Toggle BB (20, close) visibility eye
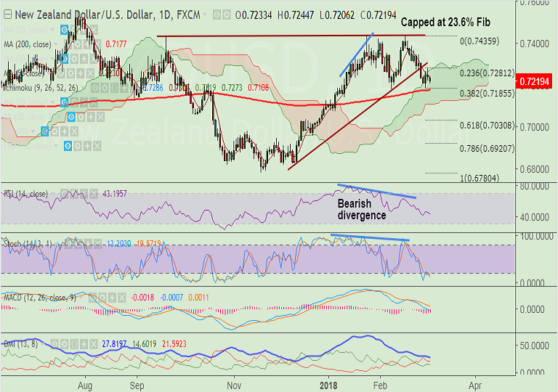This screenshot has width=558, height=392. click(x=71, y=117)
